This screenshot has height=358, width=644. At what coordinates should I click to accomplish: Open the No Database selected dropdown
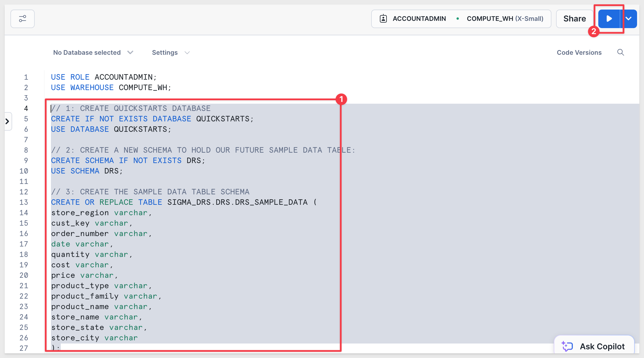tap(93, 52)
